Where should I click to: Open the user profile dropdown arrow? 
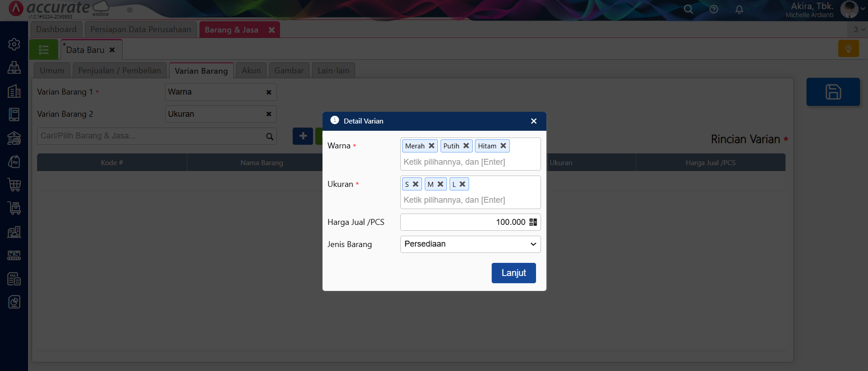[x=863, y=9]
